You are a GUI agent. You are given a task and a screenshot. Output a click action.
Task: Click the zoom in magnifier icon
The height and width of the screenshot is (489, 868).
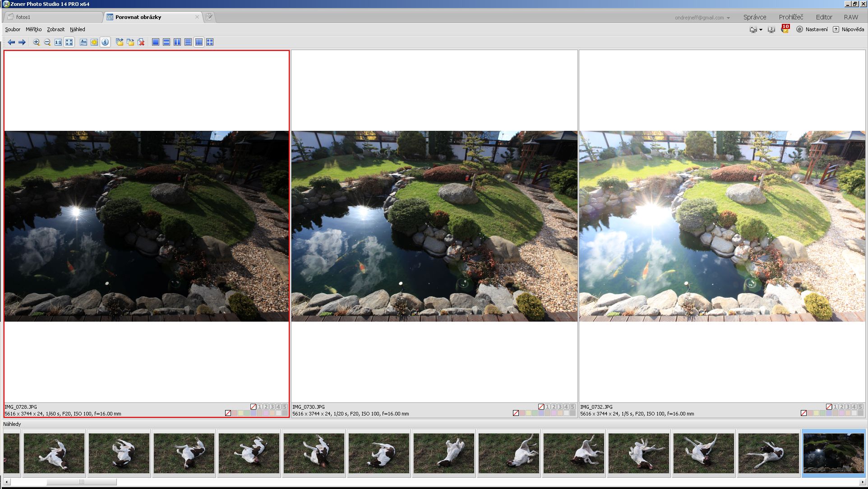pos(37,42)
